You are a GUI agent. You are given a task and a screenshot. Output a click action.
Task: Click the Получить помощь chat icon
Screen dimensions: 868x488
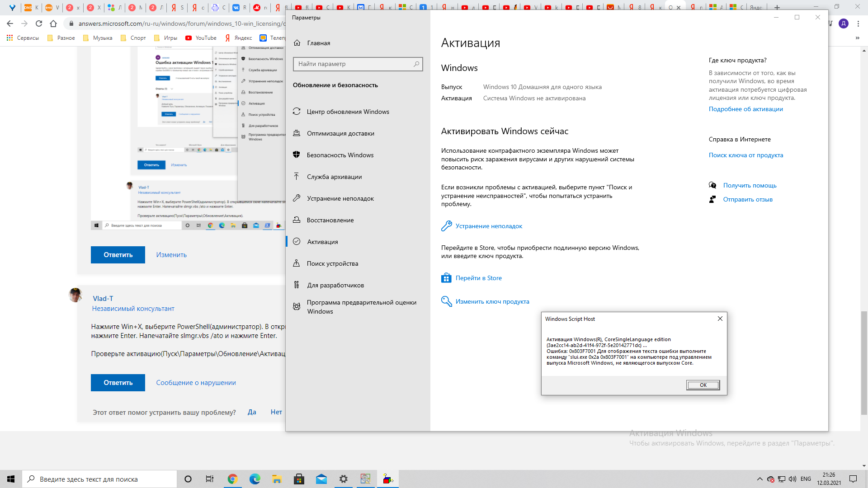click(712, 185)
